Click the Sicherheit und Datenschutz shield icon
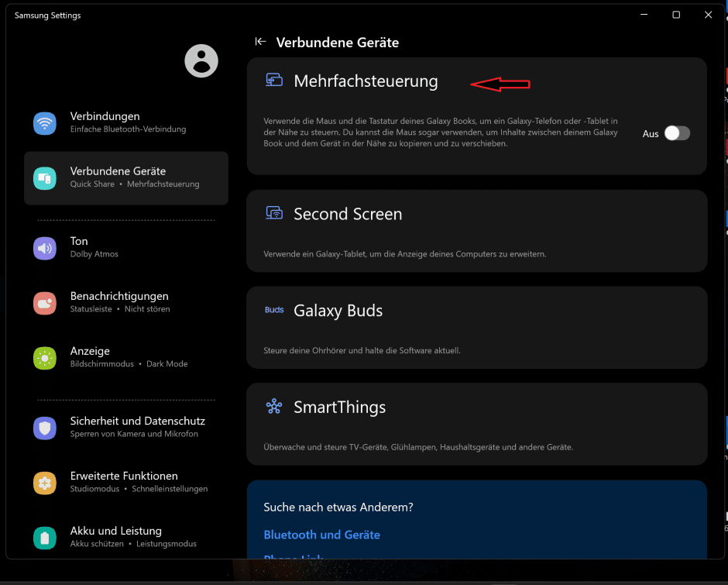Viewport: 728px width, 585px height. coord(45,428)
